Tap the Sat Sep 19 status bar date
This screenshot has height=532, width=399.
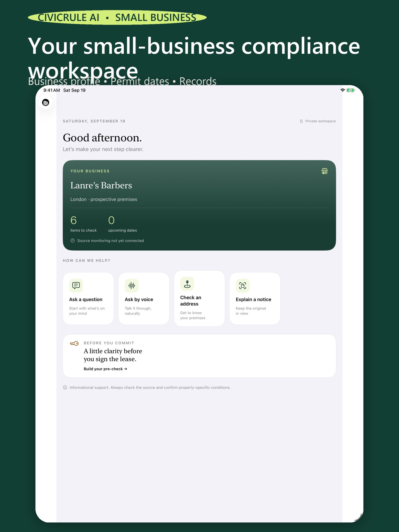click(x=74, y=90)
